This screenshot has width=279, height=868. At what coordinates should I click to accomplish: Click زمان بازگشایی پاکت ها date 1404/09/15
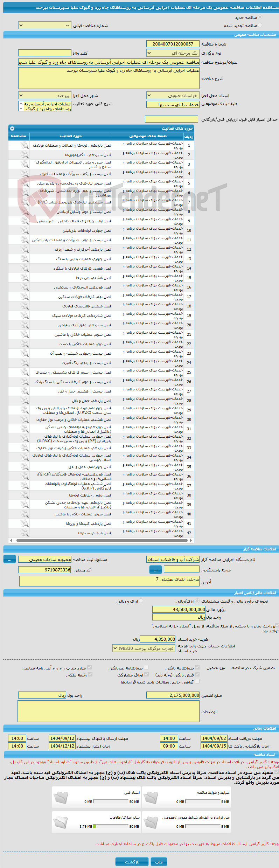coord(214,746)
